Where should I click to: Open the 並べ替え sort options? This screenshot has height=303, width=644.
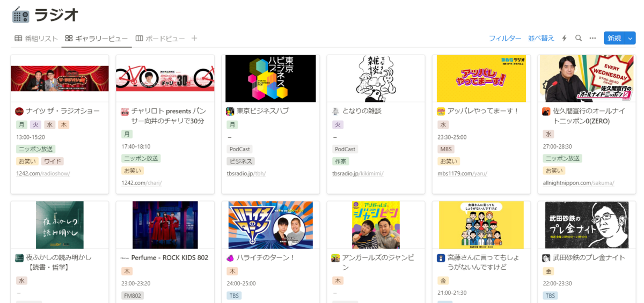(x=541, y=38)
